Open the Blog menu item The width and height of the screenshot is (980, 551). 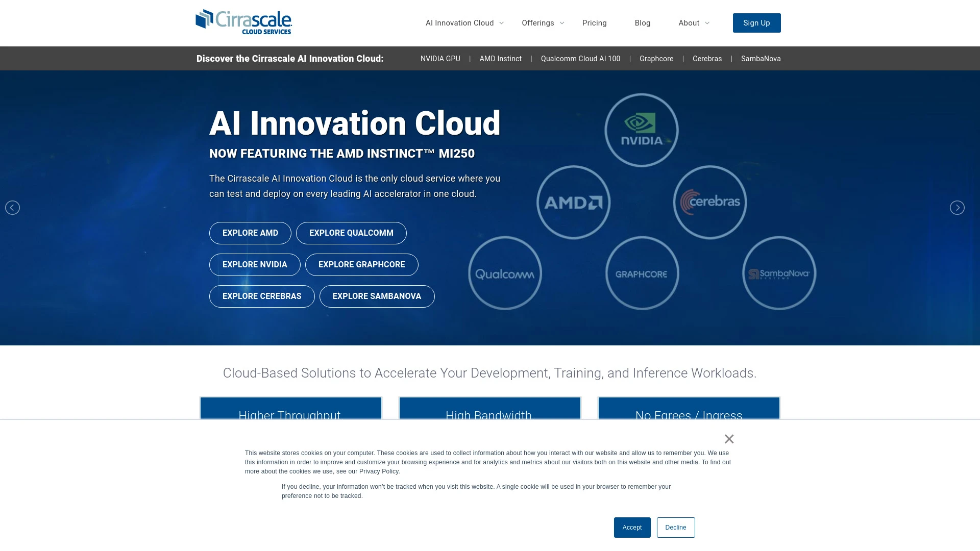643,23
